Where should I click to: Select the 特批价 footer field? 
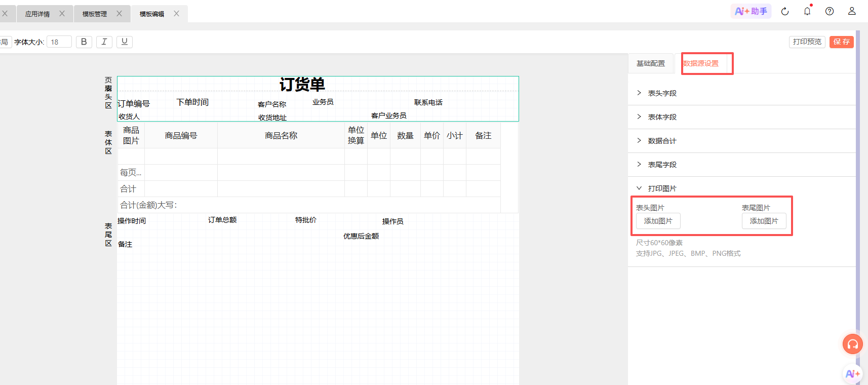(x=306, y=220)
